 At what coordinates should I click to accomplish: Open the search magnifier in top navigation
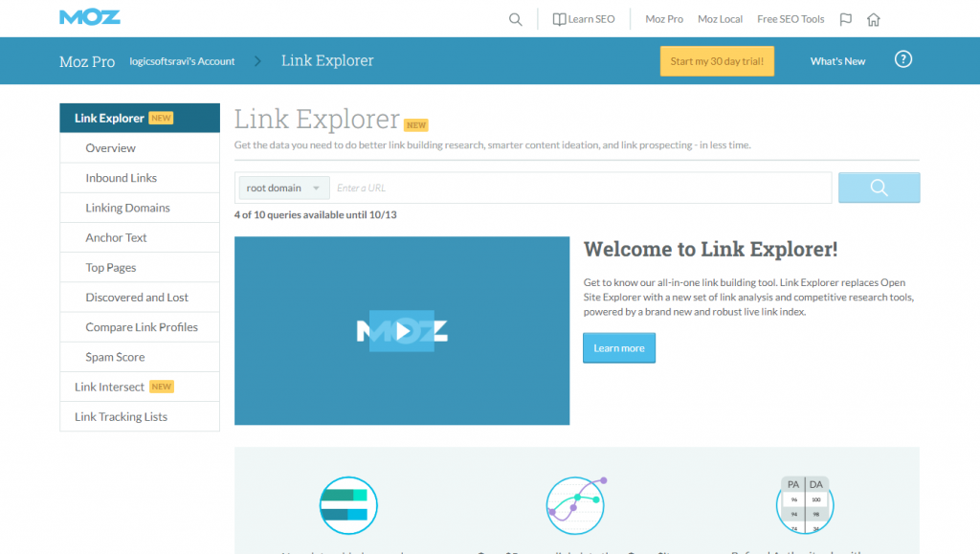(x=515, y=19)
